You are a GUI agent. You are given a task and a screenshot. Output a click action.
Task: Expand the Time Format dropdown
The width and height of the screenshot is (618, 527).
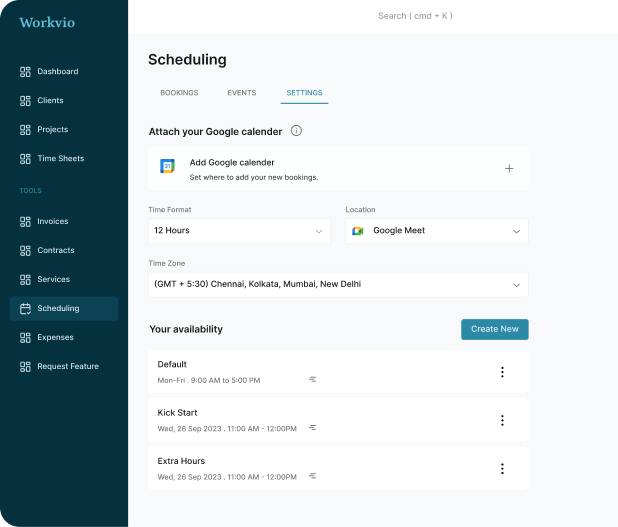coord(239,231)
